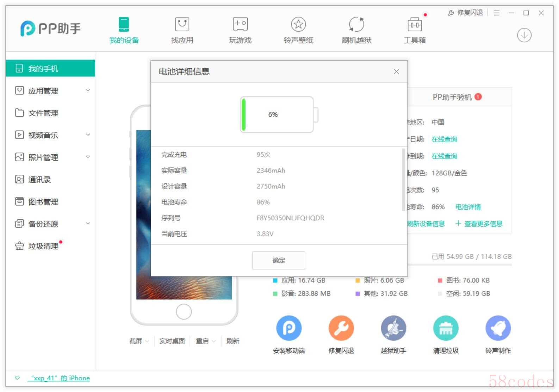This screenshot has height=392, width=559.
Task: Click the 128GB/金色 capacity value
Action: click(449, 173)
